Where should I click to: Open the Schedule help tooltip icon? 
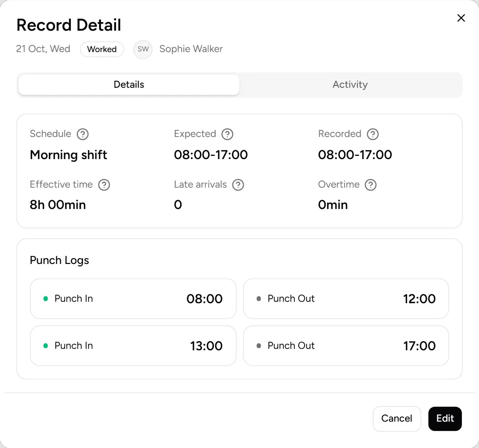[x=83, y=134]
